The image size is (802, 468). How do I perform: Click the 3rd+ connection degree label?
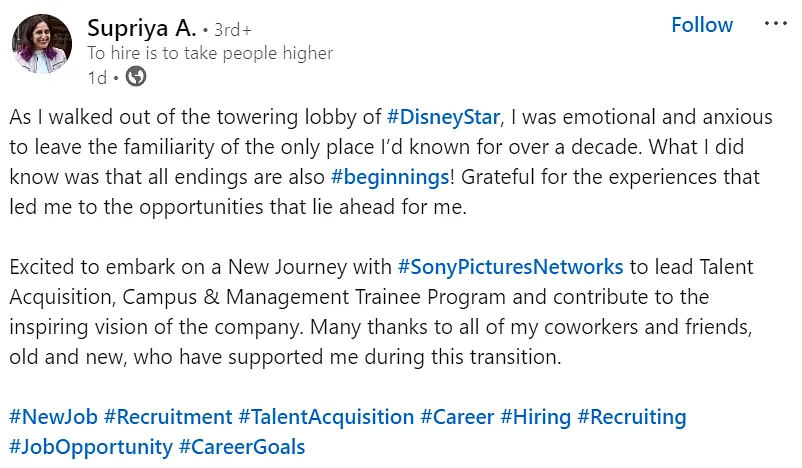pyautogui.click(x=233, y=30)
